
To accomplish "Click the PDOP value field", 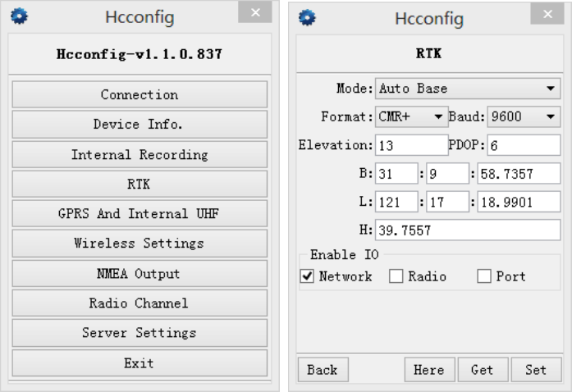I will click(523, 146).
